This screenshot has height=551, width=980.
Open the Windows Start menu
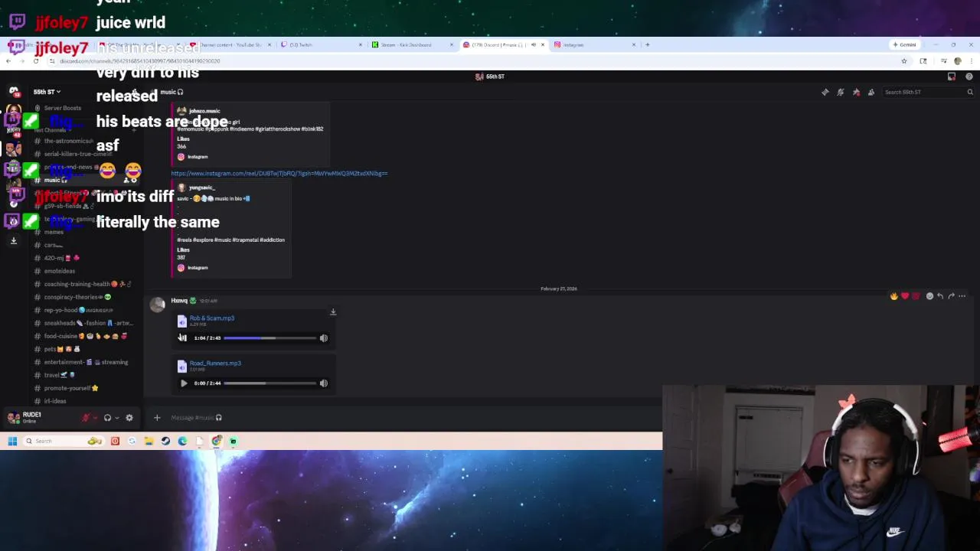12,441
